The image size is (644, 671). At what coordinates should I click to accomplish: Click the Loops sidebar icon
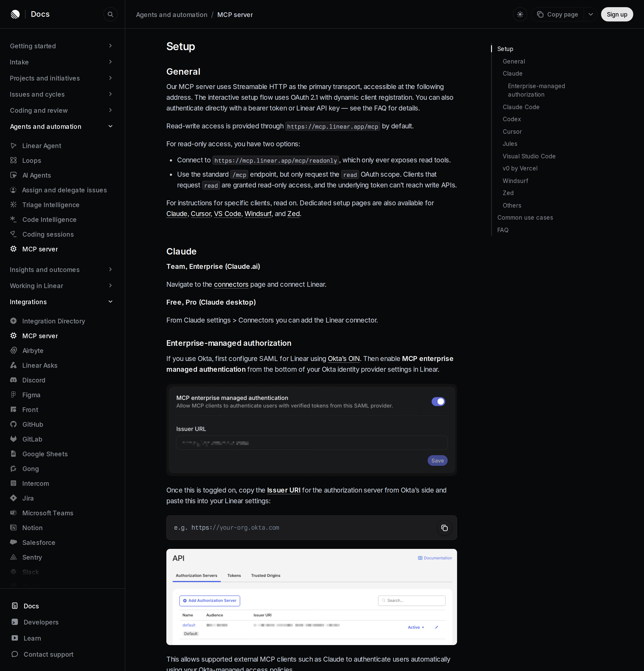coord(13,160)
